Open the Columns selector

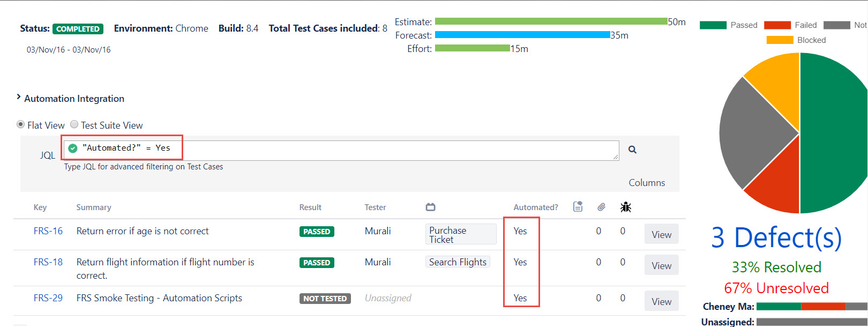tap(646, 183)
